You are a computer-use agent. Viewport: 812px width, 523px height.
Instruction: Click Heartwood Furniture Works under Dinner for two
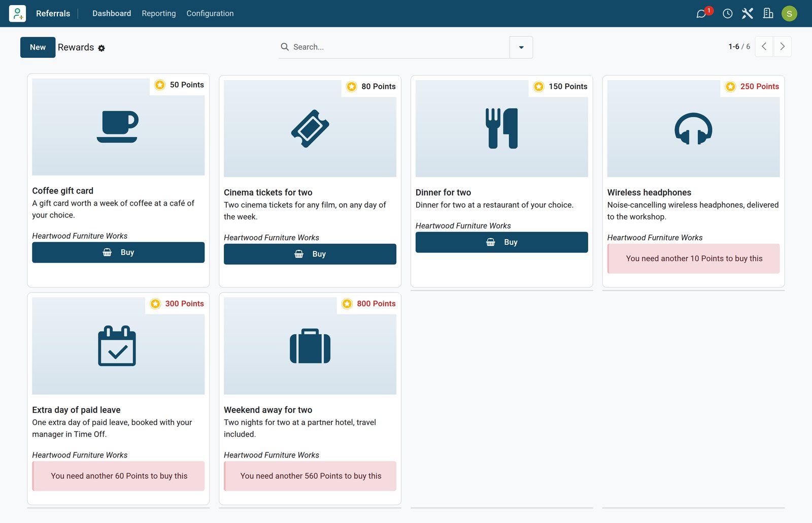463,226
